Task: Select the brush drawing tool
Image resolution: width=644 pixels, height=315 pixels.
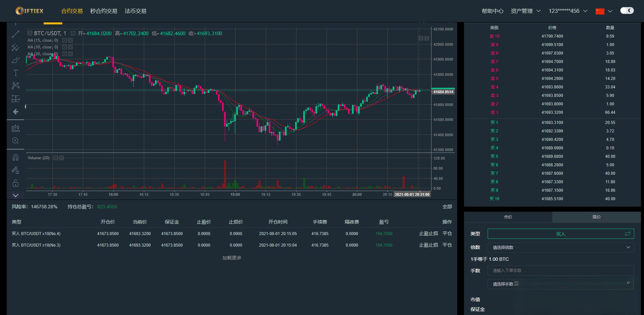Action: tap(16, 60)
